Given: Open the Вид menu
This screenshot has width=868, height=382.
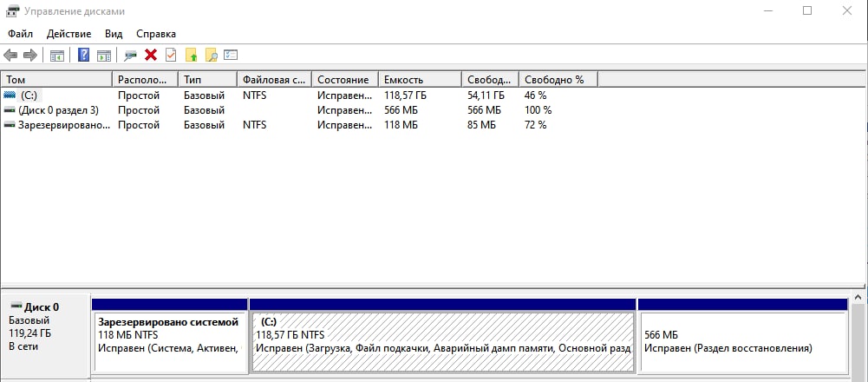Looking at the screenshot, I should pyautogui.click(x=114, y=34).
